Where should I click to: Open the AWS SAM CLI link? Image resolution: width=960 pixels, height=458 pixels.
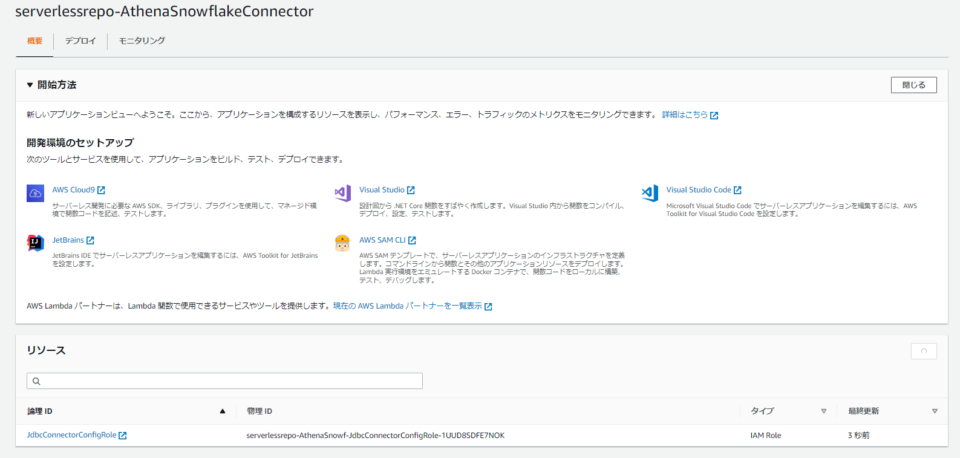[x=383, y=240]
